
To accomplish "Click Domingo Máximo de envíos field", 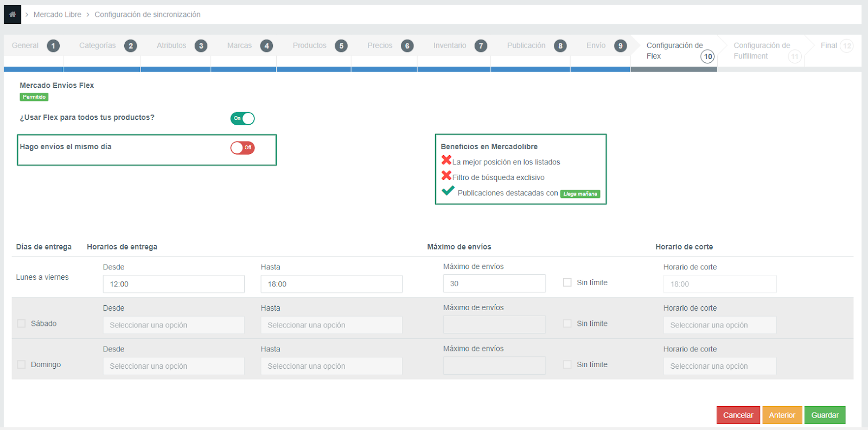I will [494, 366].
